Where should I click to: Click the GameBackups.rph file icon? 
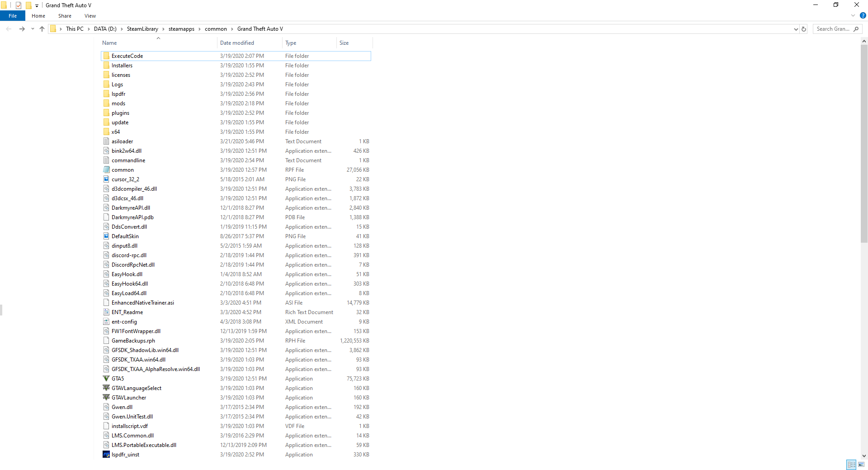(106, 341)
